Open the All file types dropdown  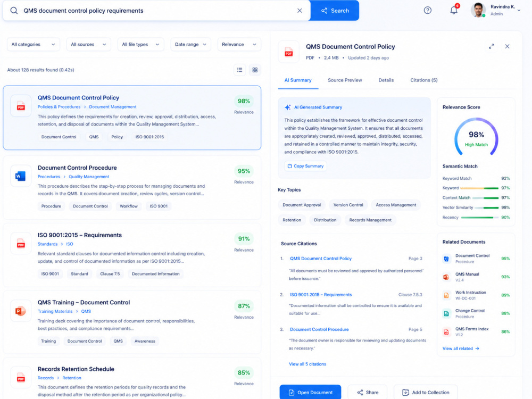(141, 45)
